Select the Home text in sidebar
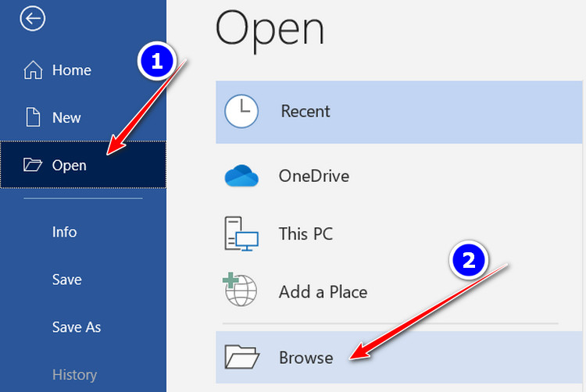Image resolution: width=586 pixels, height=392 pixels. coord(72,70)
